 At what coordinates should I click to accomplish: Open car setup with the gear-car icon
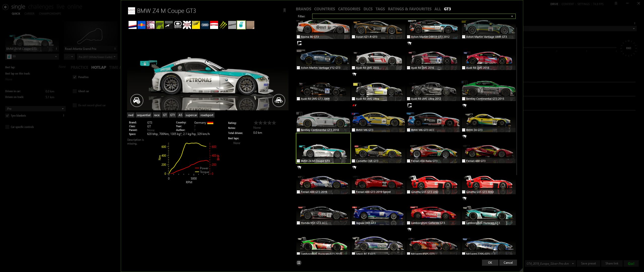point(137,100)
